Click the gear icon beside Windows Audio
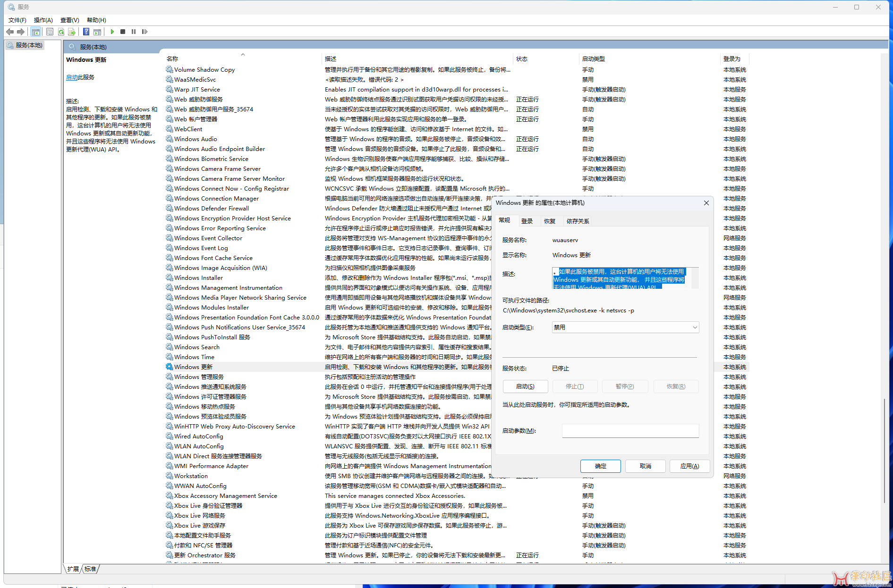The width and height of the screenshot is (893, 588). (169, 139)
